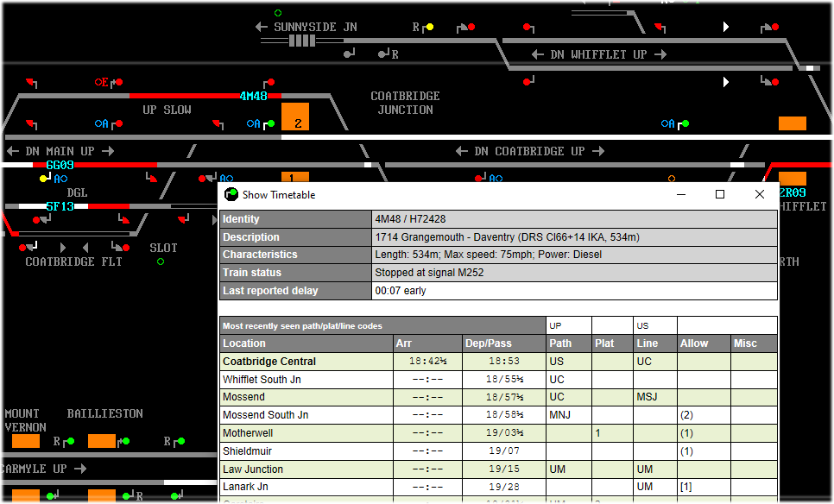Click the yellow AO signal beneath 6G09

tap(43, 179)
